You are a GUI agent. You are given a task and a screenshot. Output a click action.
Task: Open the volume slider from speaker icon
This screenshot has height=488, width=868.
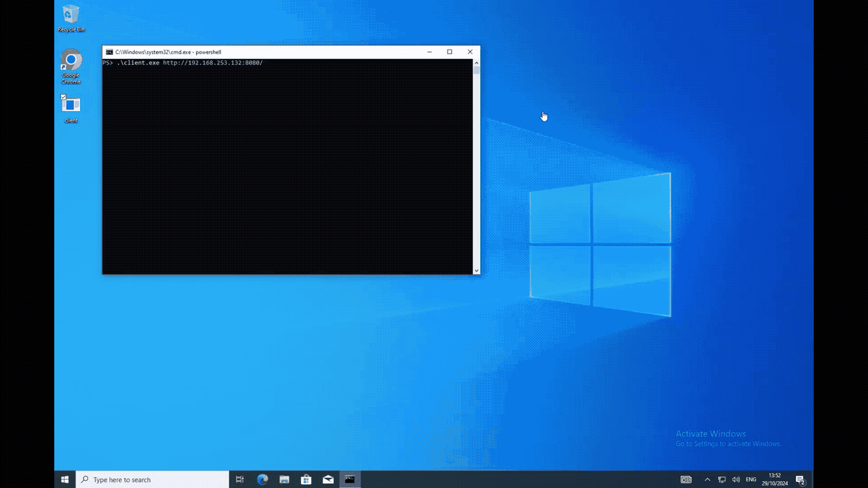click(x=736, y=479)
